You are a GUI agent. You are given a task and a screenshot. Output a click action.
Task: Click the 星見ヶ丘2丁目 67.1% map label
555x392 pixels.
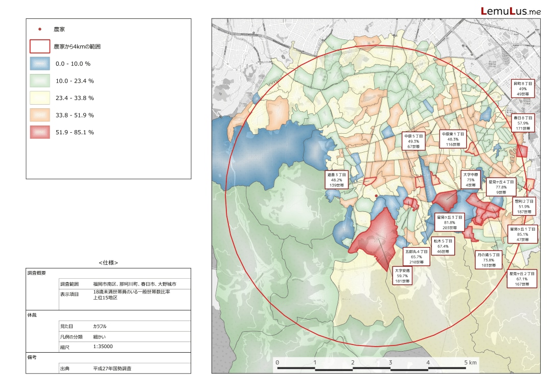(522, 279)
